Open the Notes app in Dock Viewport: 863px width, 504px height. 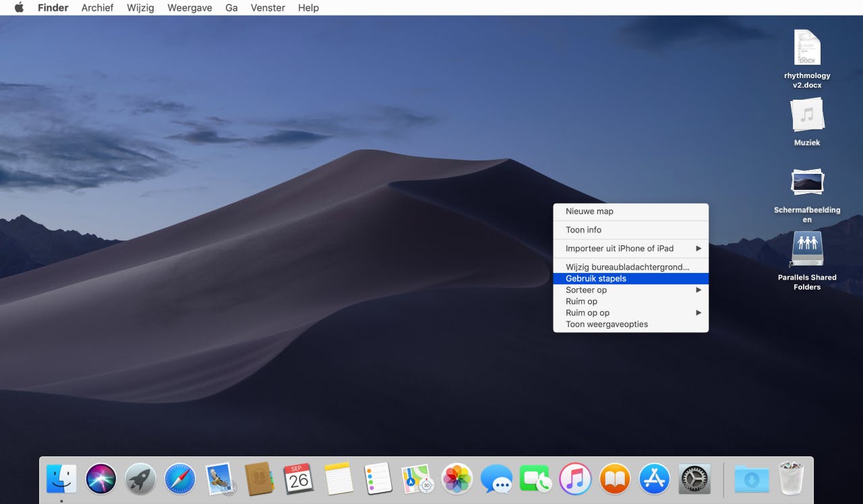click(338, 479)
